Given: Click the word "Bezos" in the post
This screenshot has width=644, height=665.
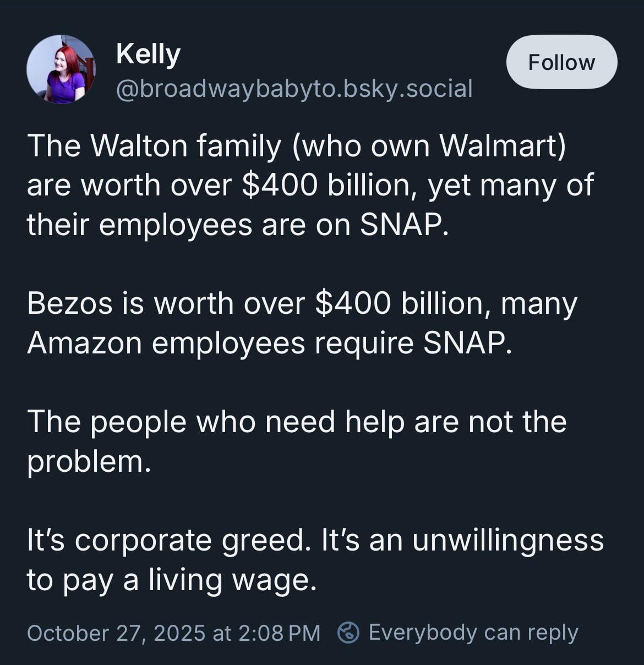Looking at the screenshot, I should click(x=69, y=303).
